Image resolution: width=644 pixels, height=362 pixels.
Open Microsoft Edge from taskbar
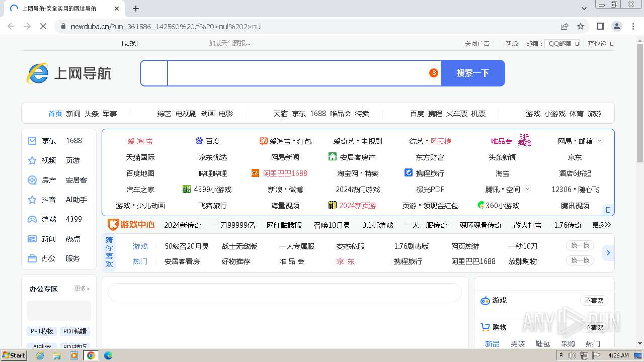(108, 355)
